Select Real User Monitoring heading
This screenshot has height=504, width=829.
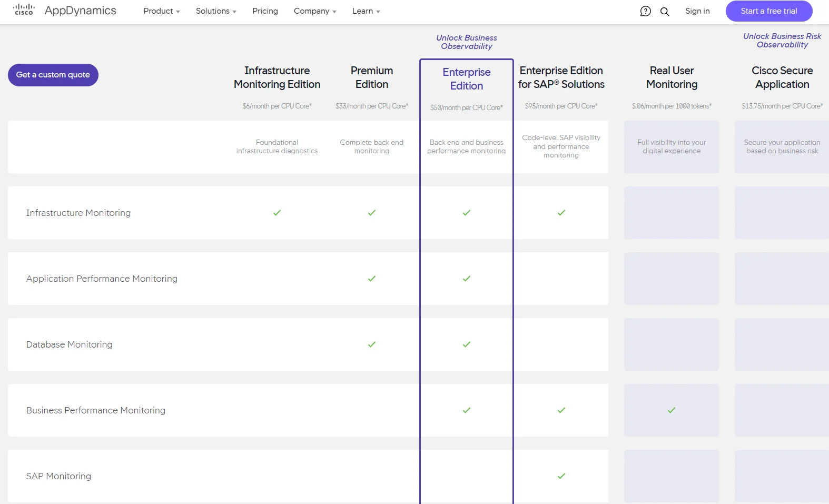(672, 77)
